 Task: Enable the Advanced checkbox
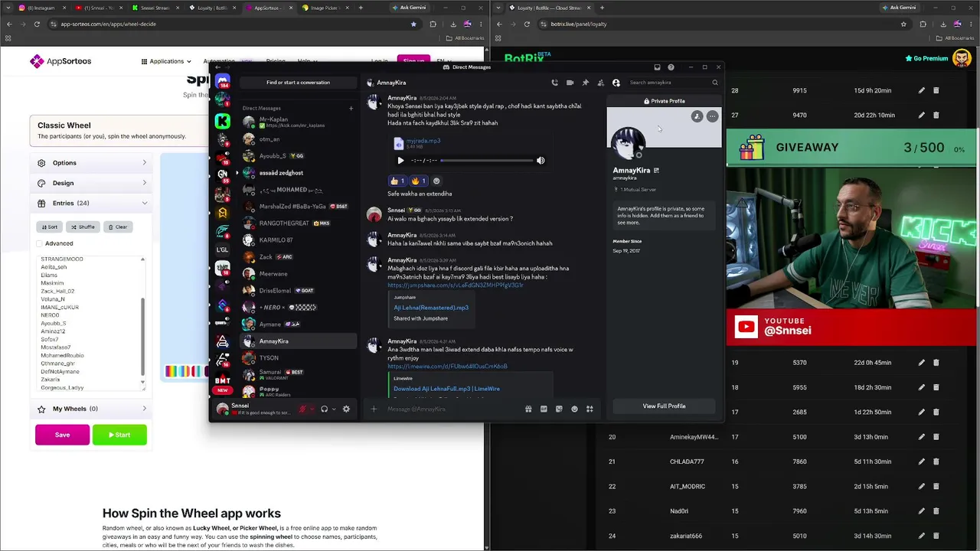coord(39,243)
